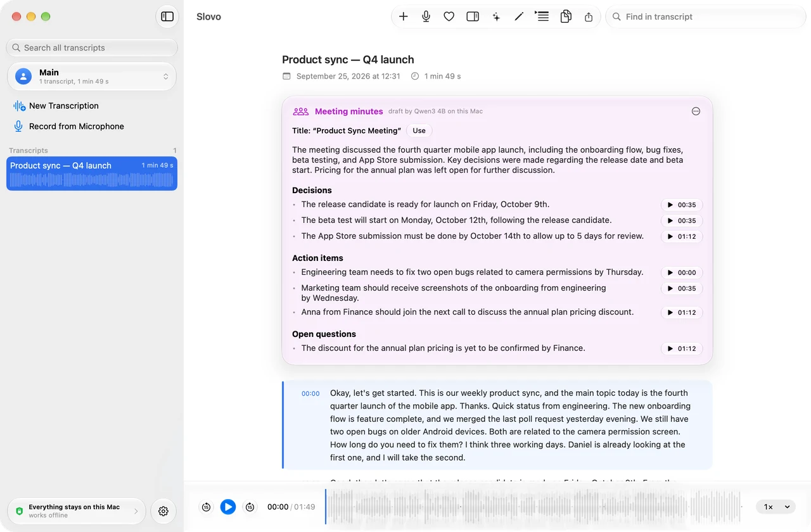Use the suggested Product Sync Meeting title
811x532 pixels.
(x=419, y=130)
